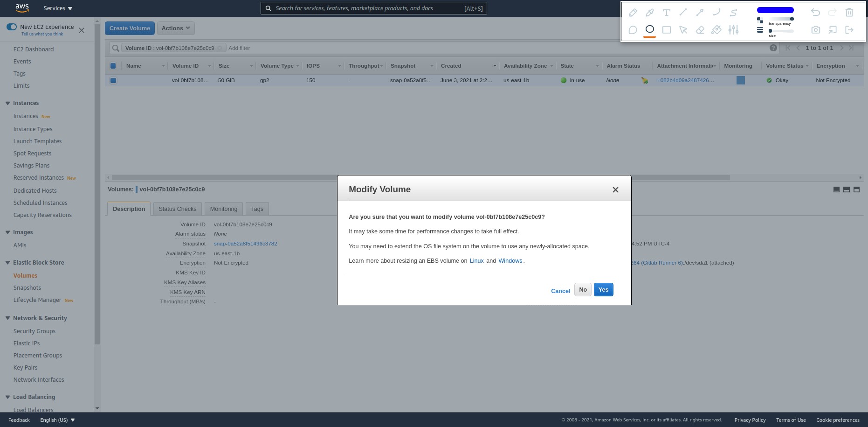Image resolution: width=868 pixels, height=427 pixels.
Task: Adjust the size slider
Action: (781, 31)
